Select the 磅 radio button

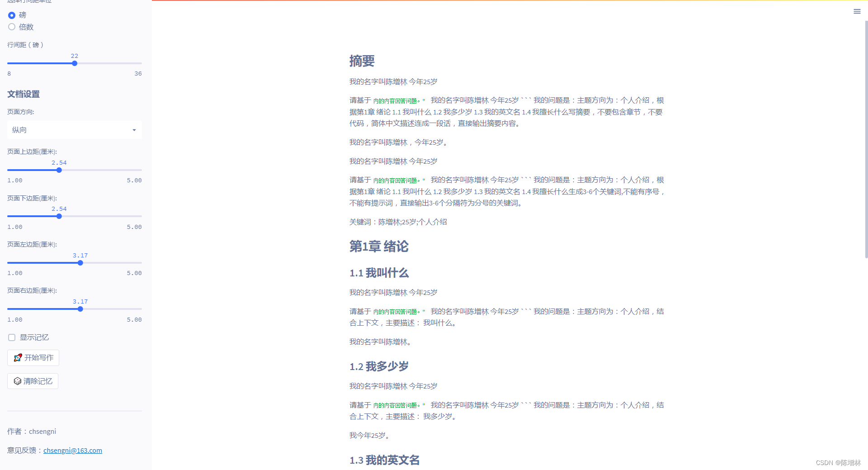pos(12,15)
